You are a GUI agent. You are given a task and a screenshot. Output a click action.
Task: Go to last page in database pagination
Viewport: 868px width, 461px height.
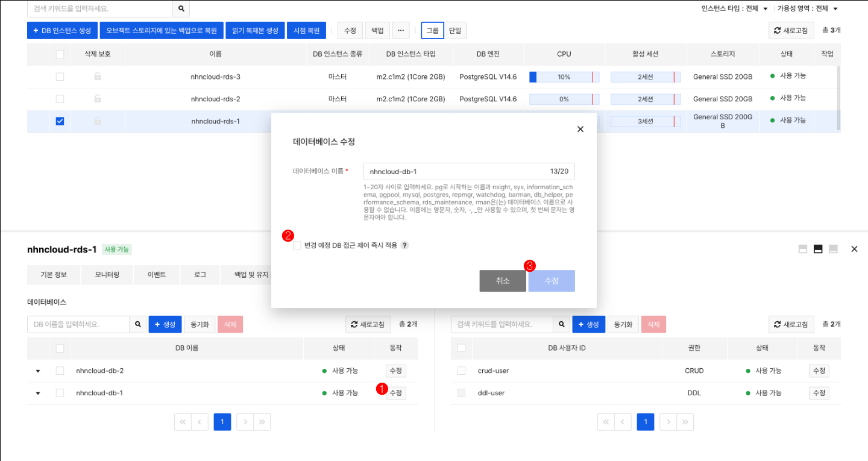pyautogui.click(x=262, y=422)
